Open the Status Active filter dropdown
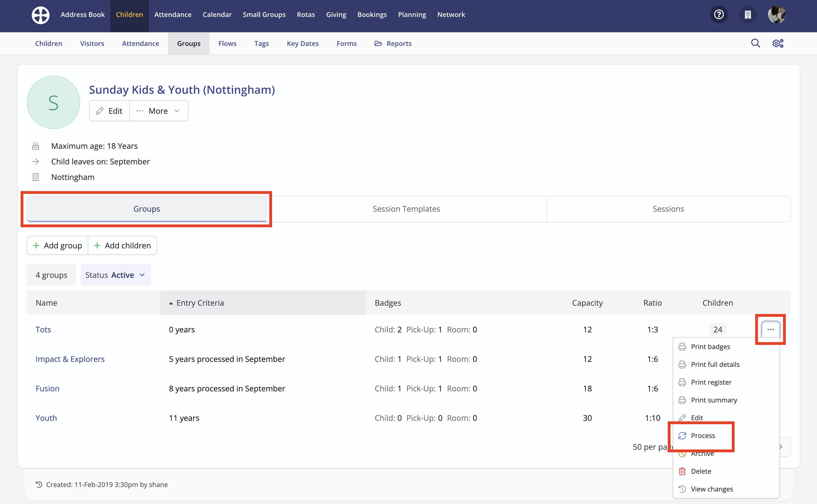This screenshot has width=817, height=504. [116, 275]
